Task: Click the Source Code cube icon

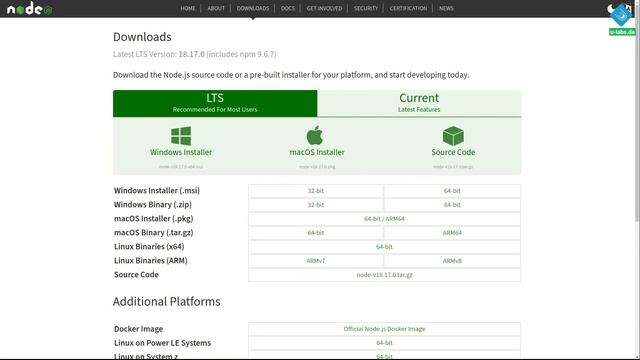Action: pos(453,136)
